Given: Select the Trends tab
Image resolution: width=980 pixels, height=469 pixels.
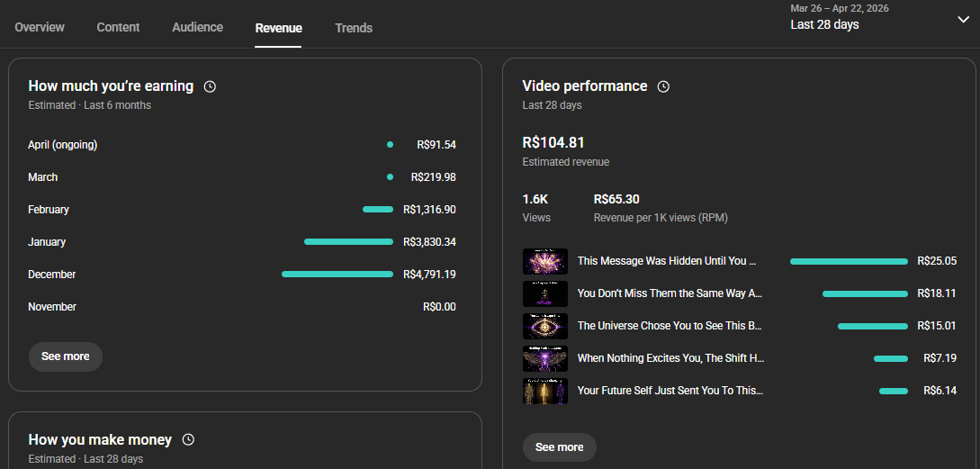Looking at the screenshot, I should [354, 28].
